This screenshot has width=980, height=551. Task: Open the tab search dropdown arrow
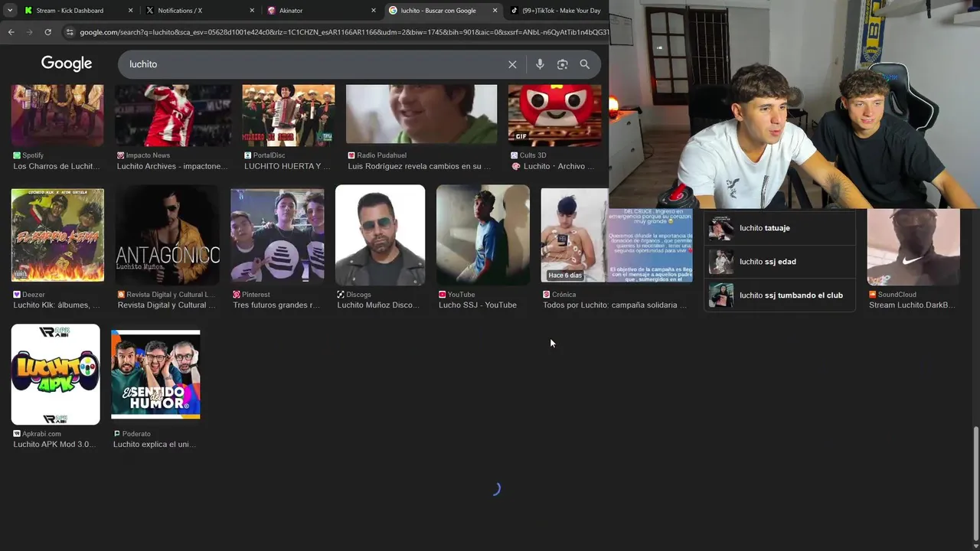tap(9, 11)
